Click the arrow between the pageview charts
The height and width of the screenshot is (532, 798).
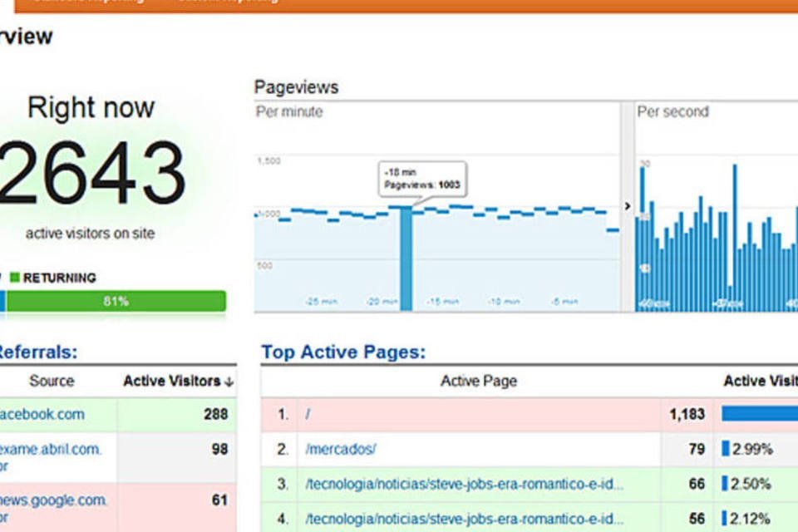pos(628,206)
